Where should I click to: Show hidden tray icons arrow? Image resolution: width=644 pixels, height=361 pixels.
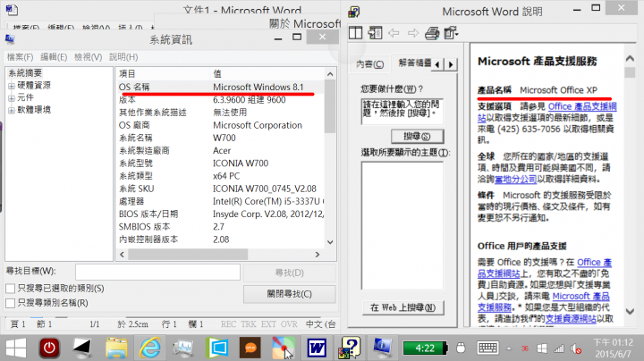click(x=509, y=348)
